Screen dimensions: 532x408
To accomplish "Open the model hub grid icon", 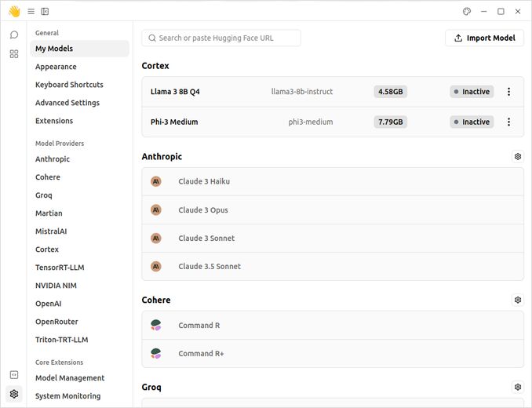I will click(x=14, y=54).
